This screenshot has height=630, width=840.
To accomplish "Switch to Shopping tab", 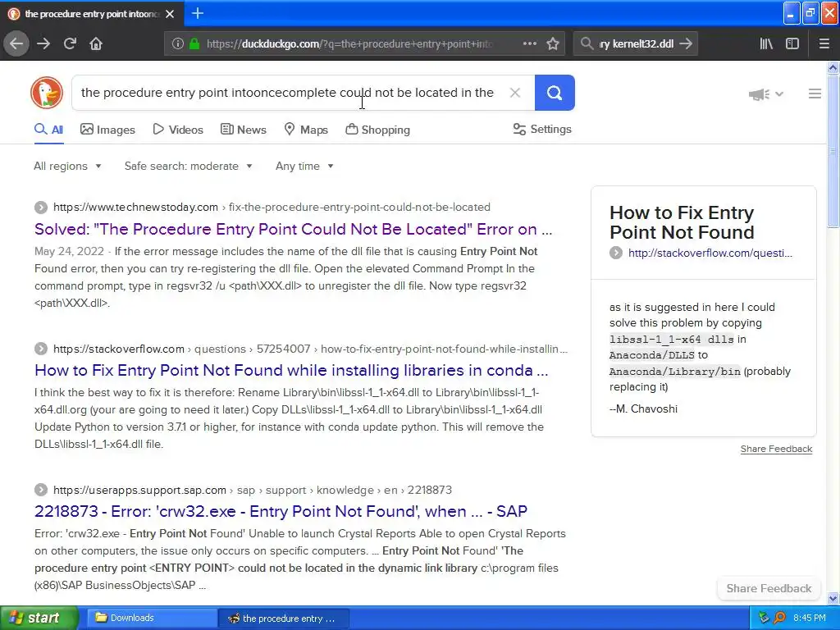I will (x=377, y=130).
